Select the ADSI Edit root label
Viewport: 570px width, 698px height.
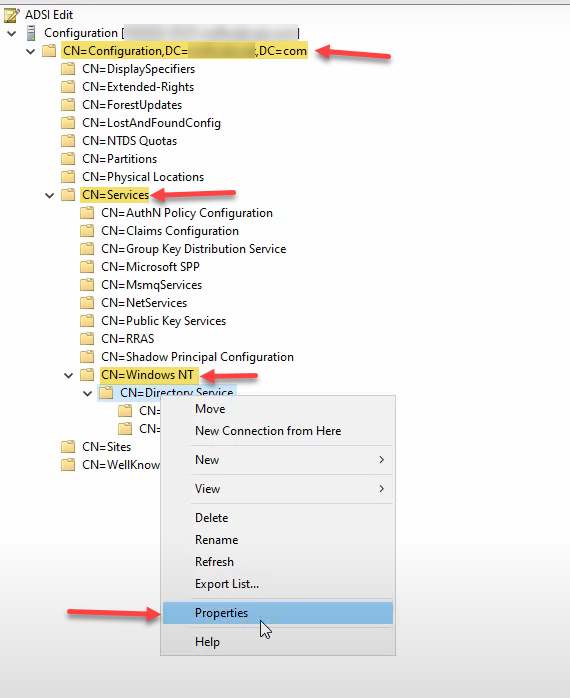pos(49,15)
